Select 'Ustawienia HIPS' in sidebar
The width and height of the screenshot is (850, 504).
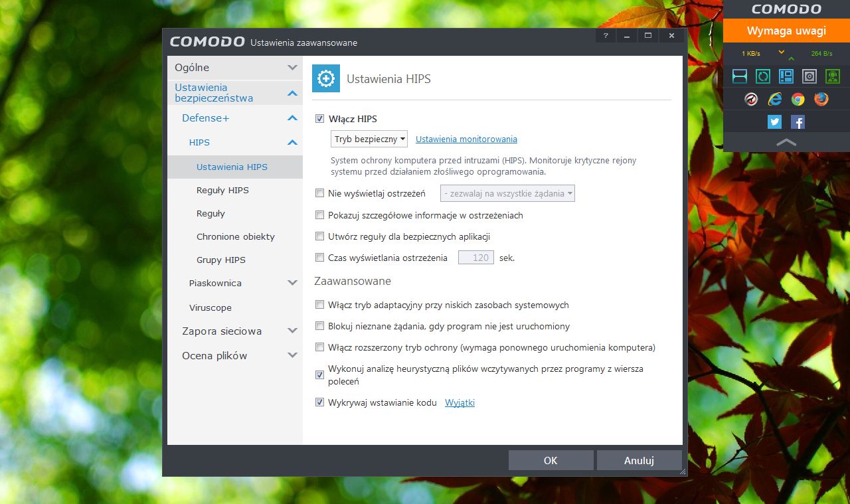[235, 167]
